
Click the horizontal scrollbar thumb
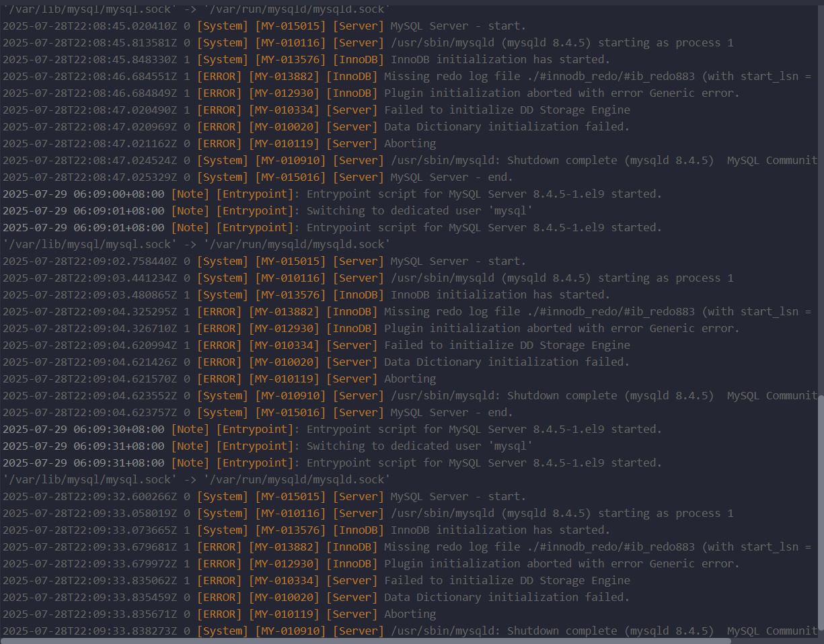[366, 641]
